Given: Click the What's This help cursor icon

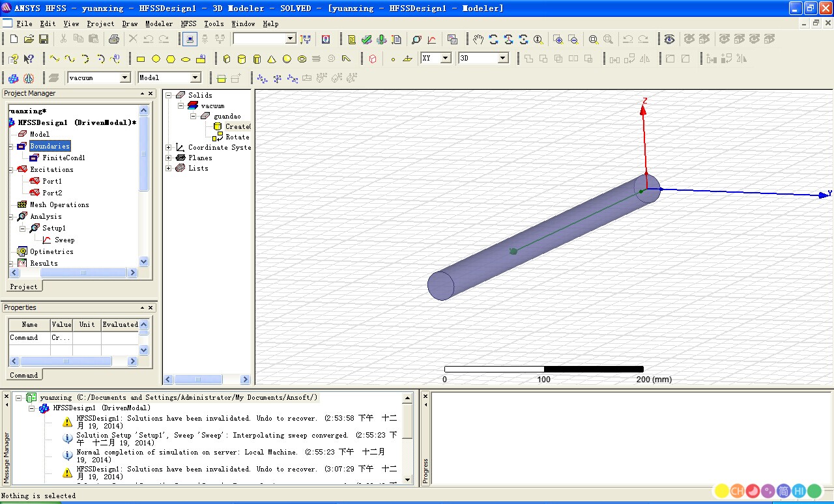Looking at the screenshot, I should [x=29, y=59].
